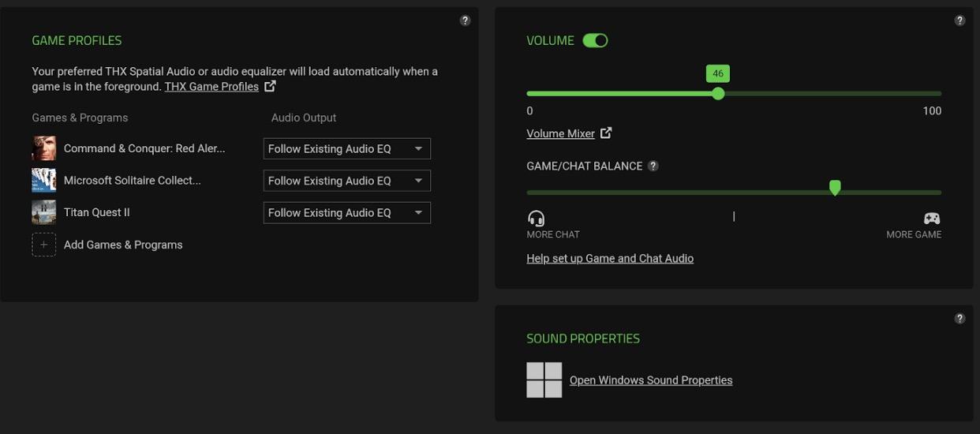Click the plus icon to add games
Image resolution: width=980 pixels, height=434 pixels.
coord(44,245)
